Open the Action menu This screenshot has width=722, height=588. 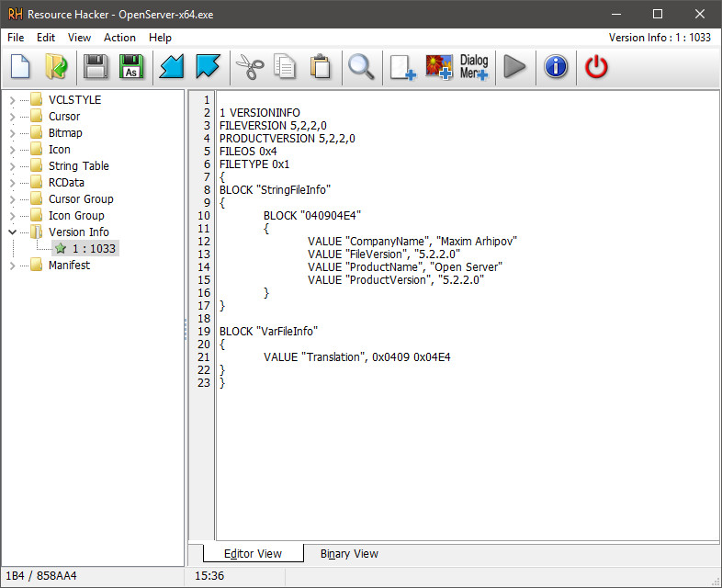click(119, 38)
